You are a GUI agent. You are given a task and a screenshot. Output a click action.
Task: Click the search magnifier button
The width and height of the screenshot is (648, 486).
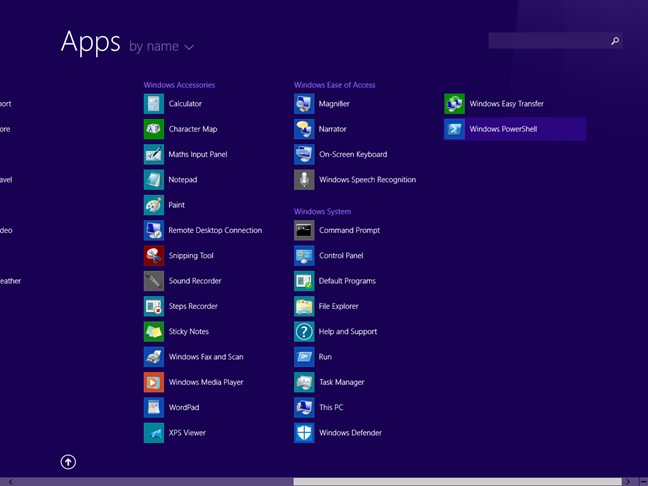(x=615, y=41)
